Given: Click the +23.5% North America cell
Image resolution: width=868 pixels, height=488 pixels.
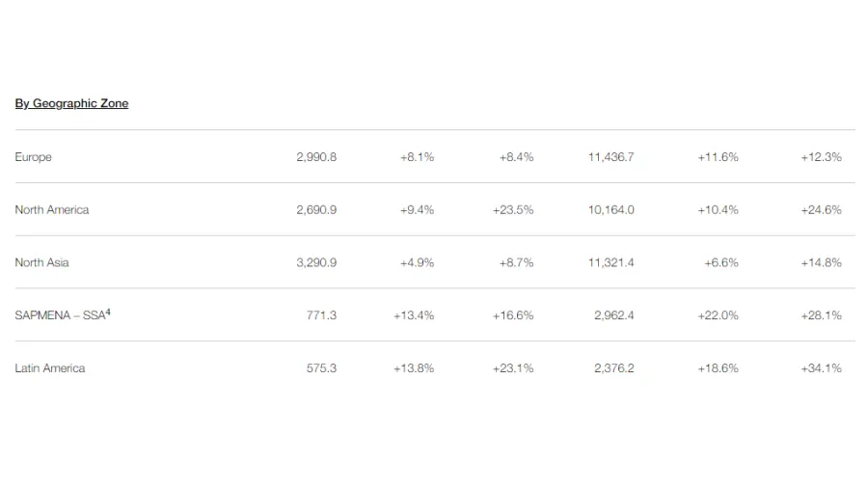Looking at the screenshot, I should (x=513, y=209).
